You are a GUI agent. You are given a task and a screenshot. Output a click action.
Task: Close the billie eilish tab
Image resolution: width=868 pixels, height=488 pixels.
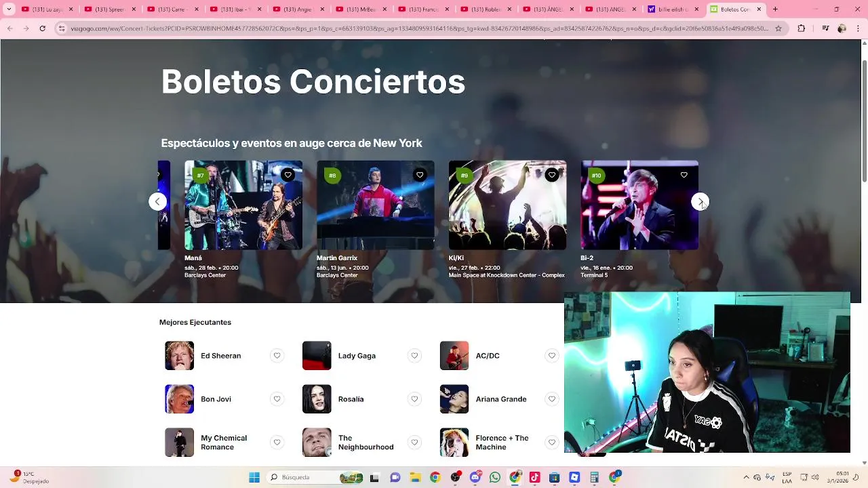(x=696, y=9)
